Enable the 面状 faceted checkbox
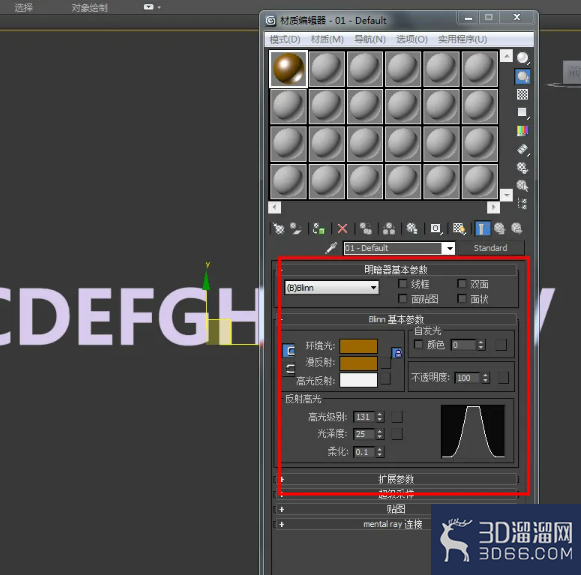The height and width of the screenshot is (575, 581). [x=461, y=298]
